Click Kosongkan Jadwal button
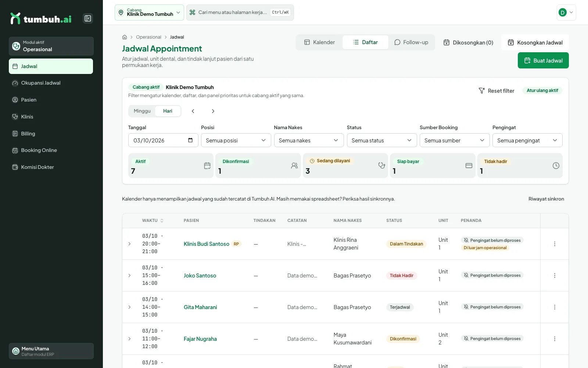This screenshot has width=588, height=368. point(535,42)
